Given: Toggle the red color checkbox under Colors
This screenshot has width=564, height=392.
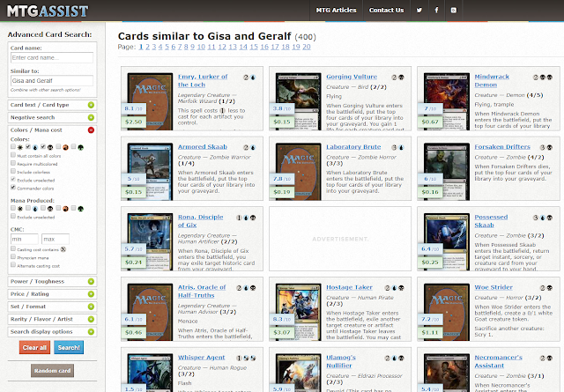Looking at the screenshot, I should pyautogui.click(x=58, y=147).
